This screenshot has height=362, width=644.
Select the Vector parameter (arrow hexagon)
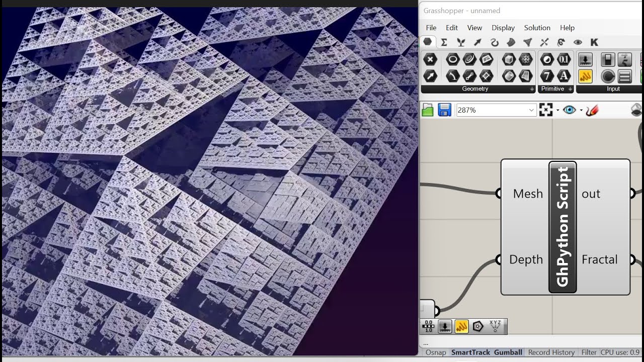pyautogui.click(x=430, y=76)
